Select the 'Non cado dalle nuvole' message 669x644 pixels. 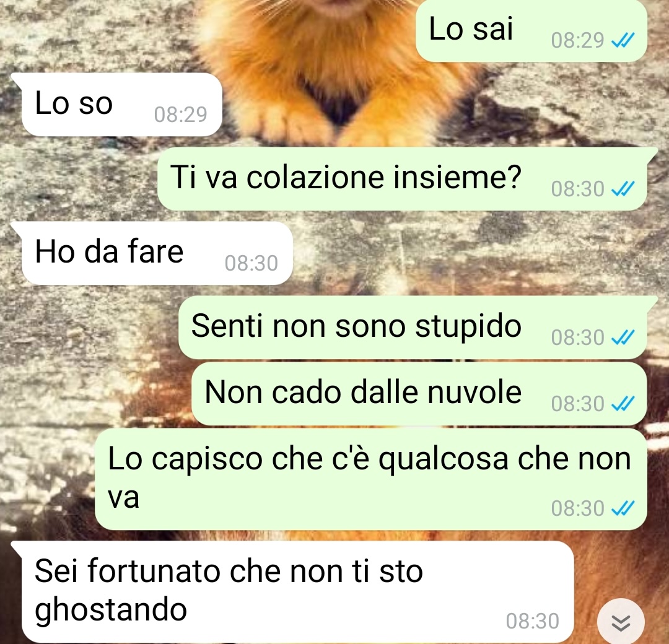419,394
